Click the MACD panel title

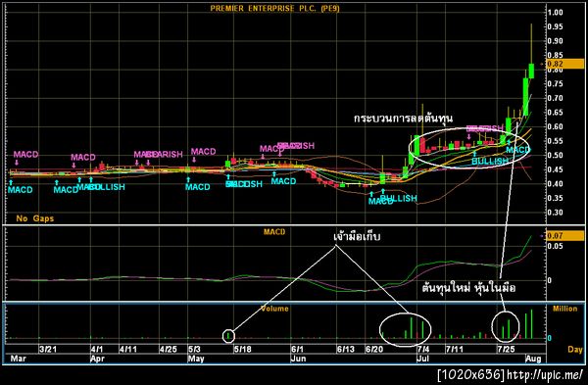coord(274,232)
